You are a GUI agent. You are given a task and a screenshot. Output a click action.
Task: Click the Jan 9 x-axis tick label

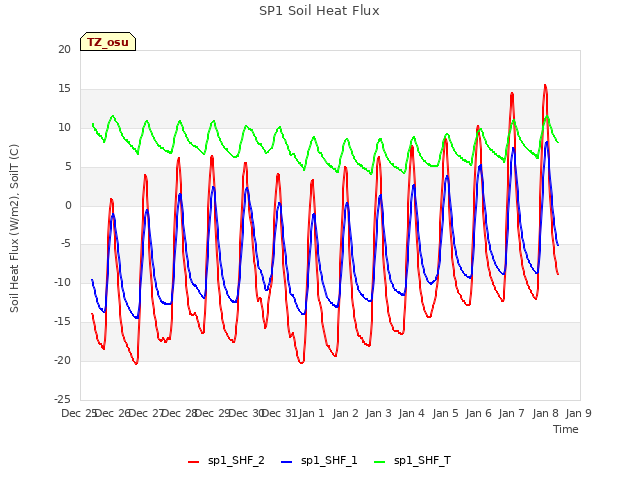(578, 413)
